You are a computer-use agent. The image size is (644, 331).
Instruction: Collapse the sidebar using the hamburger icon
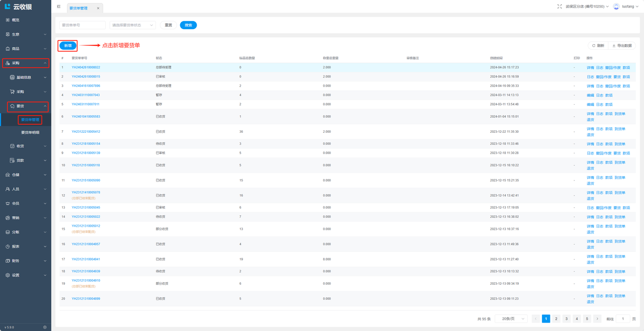(59, 7)
